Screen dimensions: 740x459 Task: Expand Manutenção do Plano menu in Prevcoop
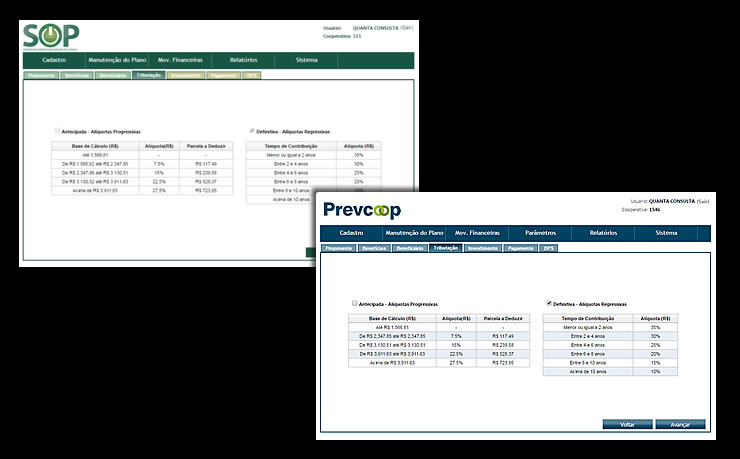[x=416, y=233]
